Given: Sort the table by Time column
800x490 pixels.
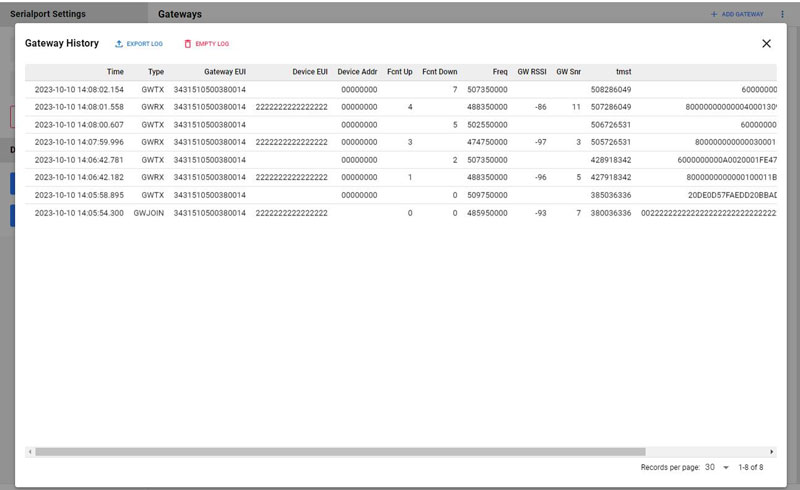Looking at the screenshot, I should tap(115, 72).
